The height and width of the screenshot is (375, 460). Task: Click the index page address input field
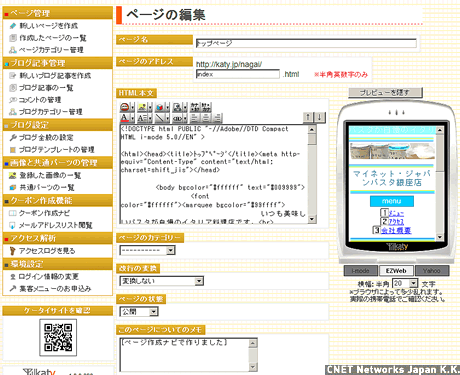click(238, 74)
